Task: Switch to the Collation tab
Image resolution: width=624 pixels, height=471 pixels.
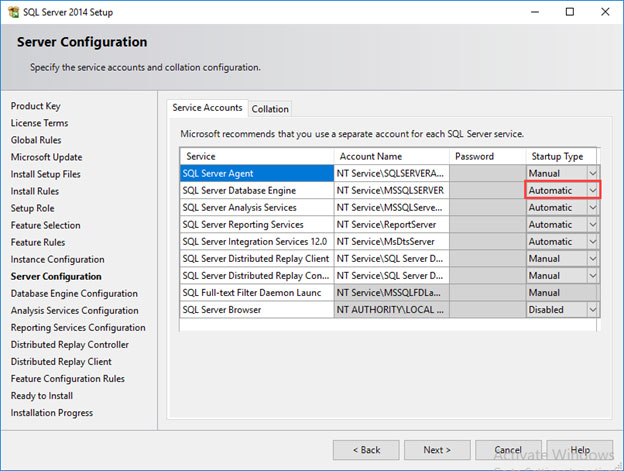Action: click(x=270, y=109)
